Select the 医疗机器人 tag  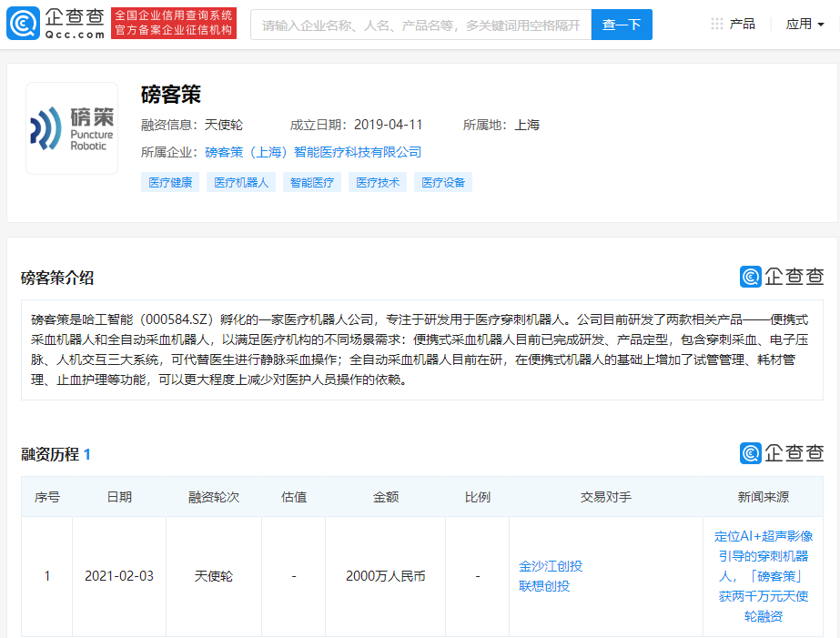(241, 183)
